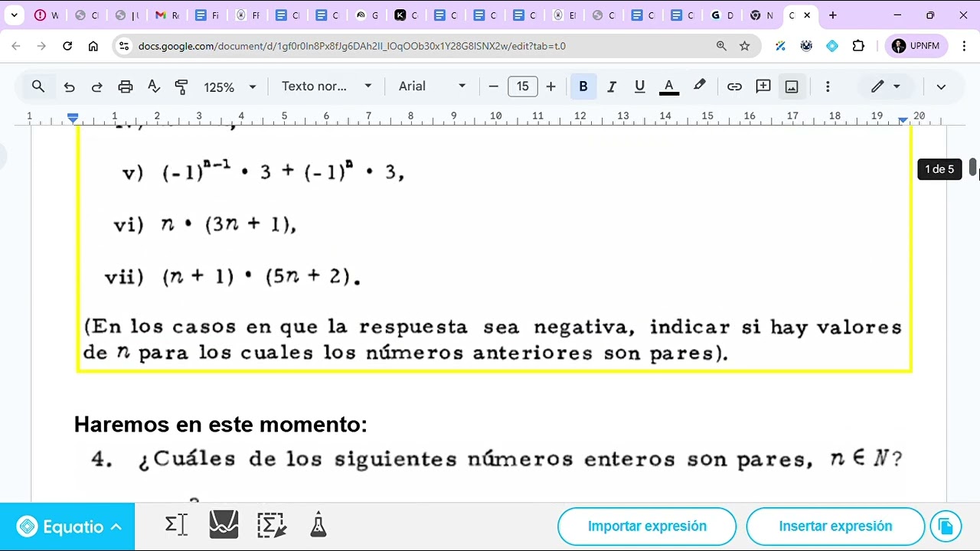Screen dimensions: 980x551
Task: Insert a hyperlink
Action: [734, 86]
